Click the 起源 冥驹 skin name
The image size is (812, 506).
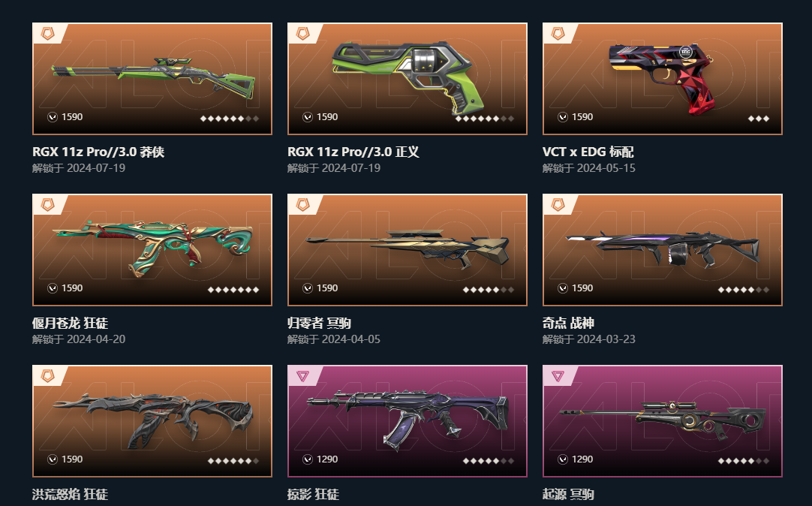pos(568,494)
